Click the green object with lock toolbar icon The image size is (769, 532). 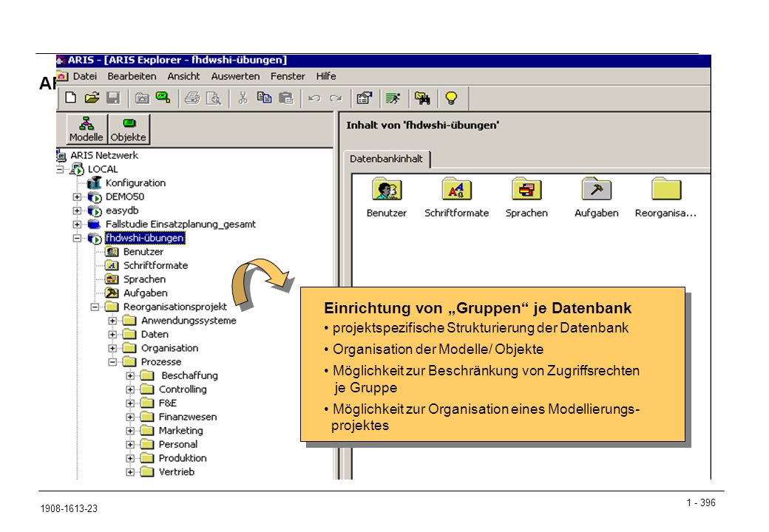163,98
